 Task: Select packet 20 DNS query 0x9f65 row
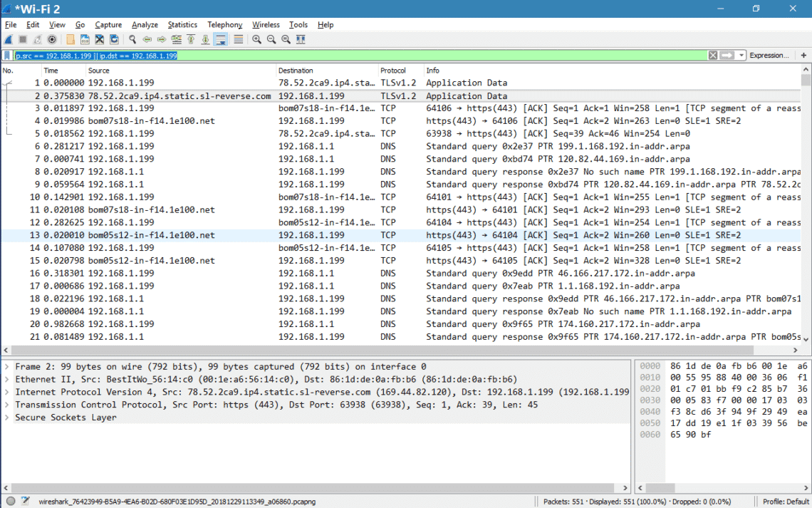[x=401, y=324]
